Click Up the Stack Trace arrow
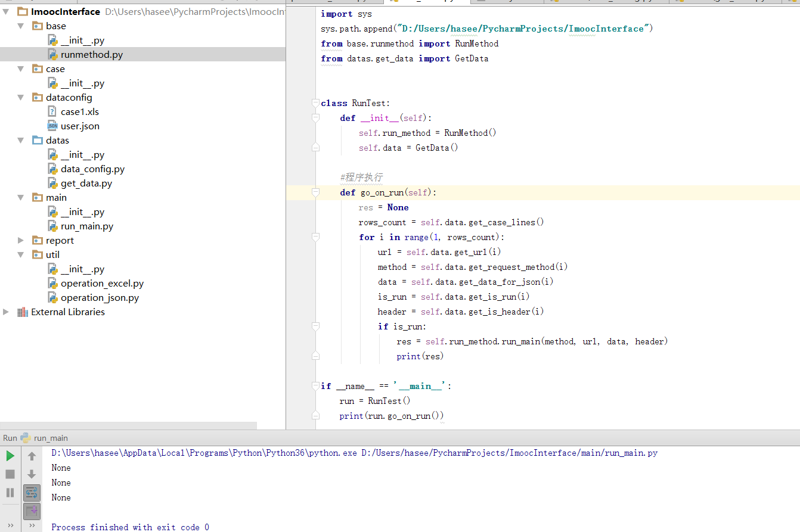Viewport: 800px width, 532px height. [32, 456]
